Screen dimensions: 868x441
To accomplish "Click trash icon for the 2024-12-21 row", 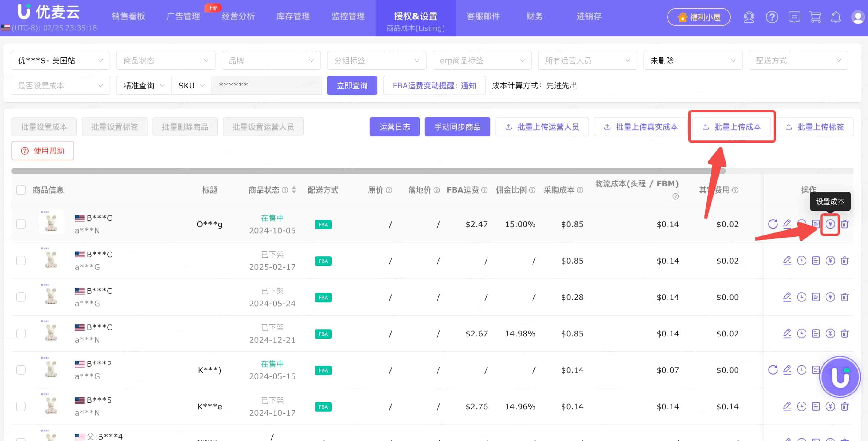I will click(x=844, y=333).
